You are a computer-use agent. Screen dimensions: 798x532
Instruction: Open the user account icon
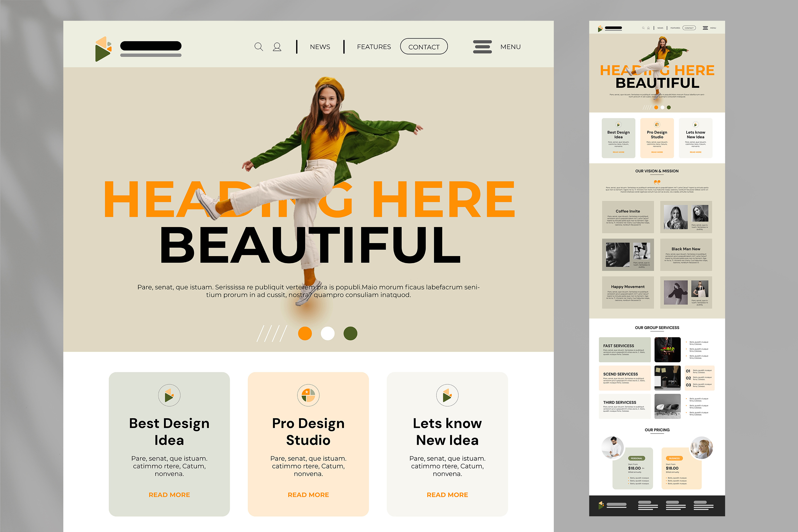click(x=277, y=47)
